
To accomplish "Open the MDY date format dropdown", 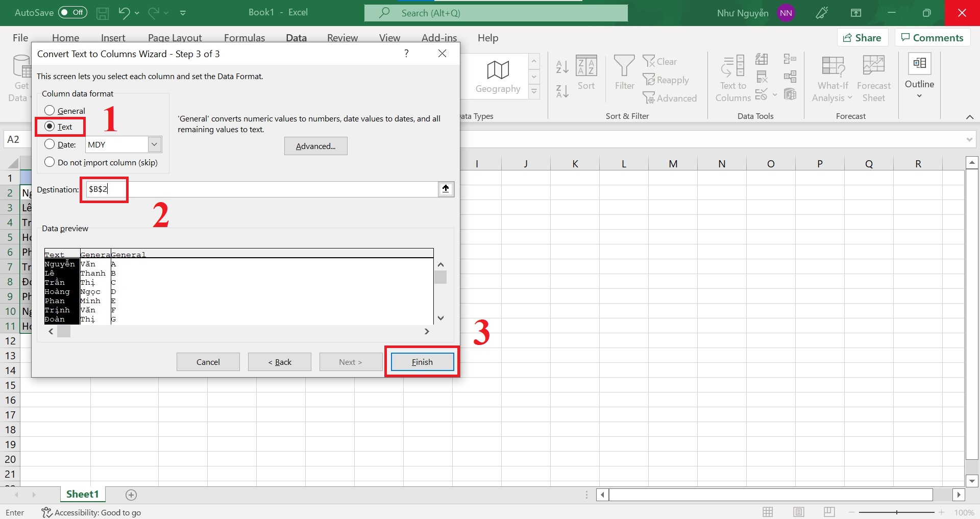I will [154, 144].
